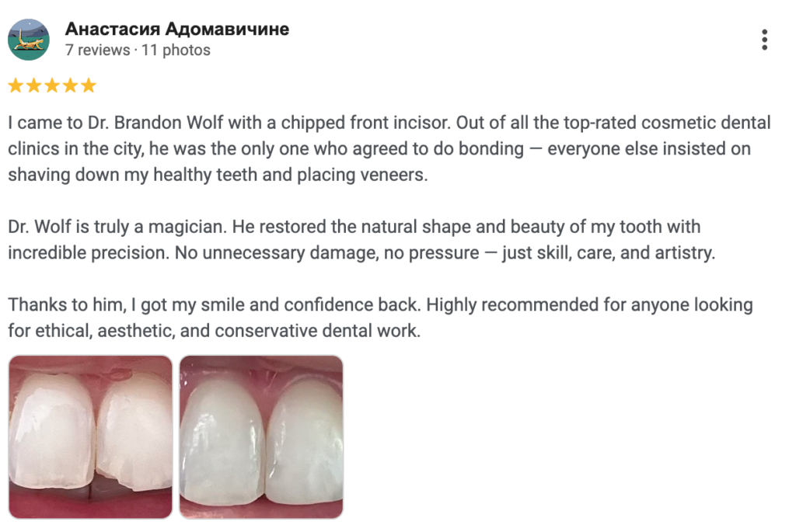The width and height of the screenshot is (796, 532).
Task: Click the word "veneers" in the review
Action: coord(395,175)
